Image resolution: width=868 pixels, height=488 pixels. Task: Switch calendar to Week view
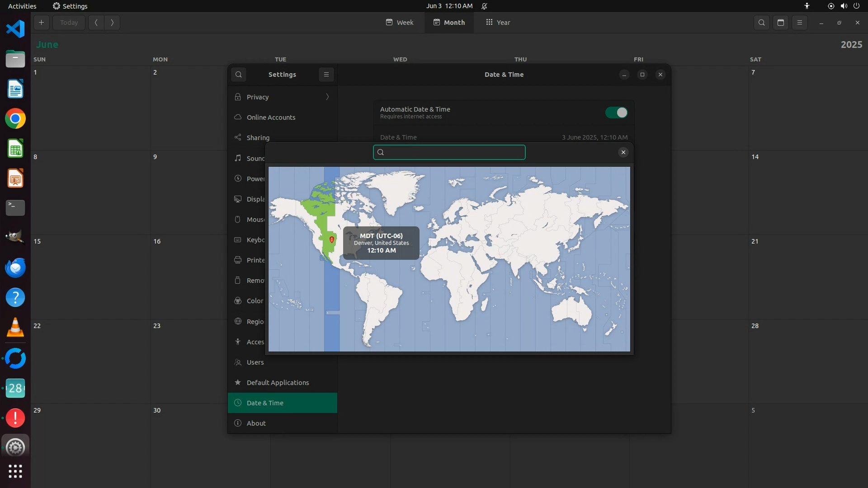coord(400,23)
